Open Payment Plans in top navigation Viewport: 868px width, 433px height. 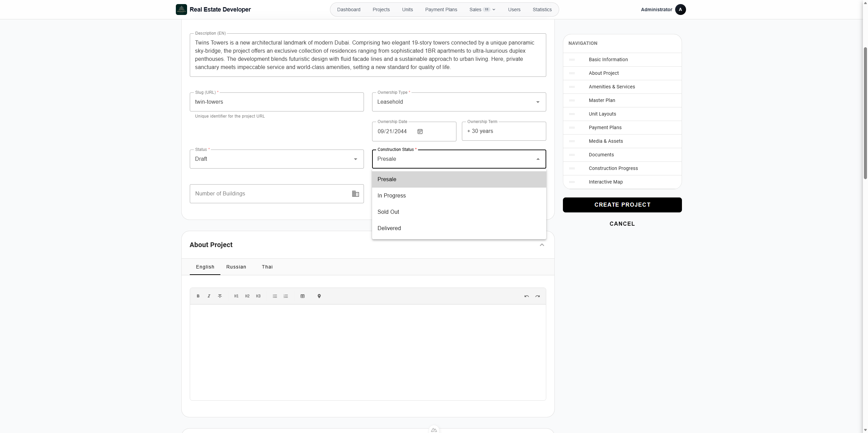pos(441,10)
